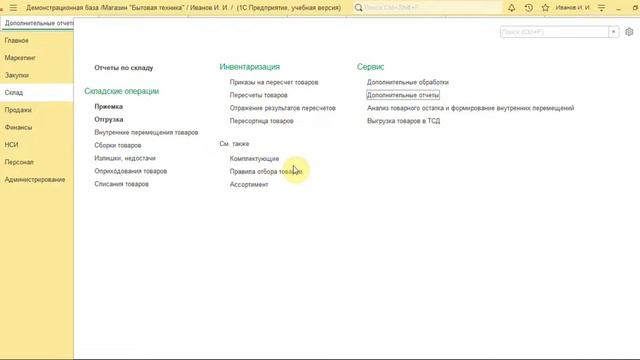Open Комплектующие
Image resolution: width=640 pixels, height=360 pixels.
pos(254,159)
